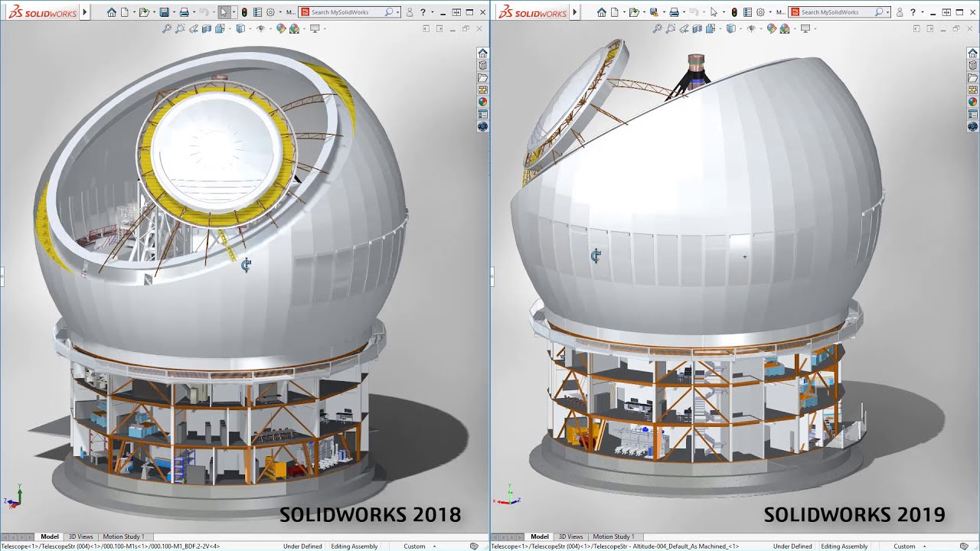Open File Properties icon in left window
The height and width of the screenshot is (551, 980).
pos(257,12)
